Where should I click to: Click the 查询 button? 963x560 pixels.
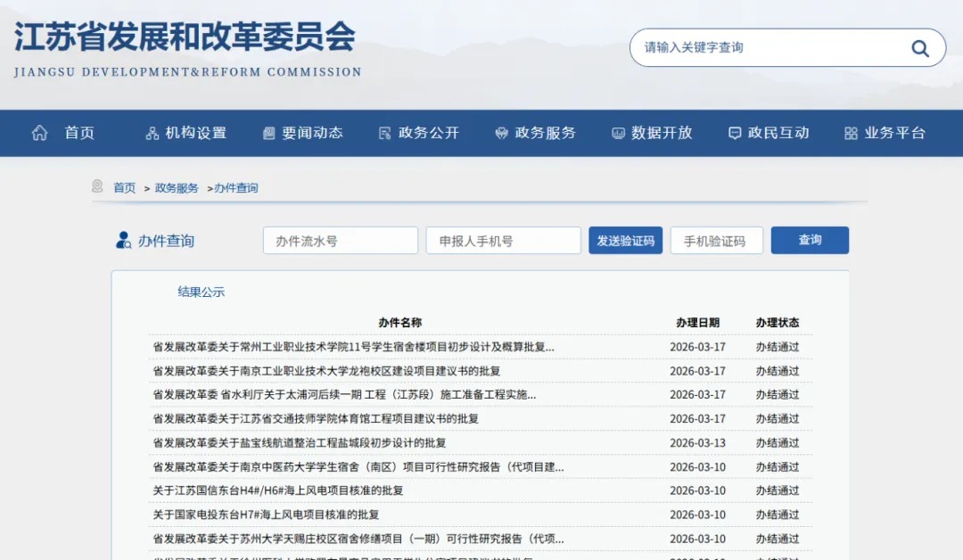tap(809, 240)
